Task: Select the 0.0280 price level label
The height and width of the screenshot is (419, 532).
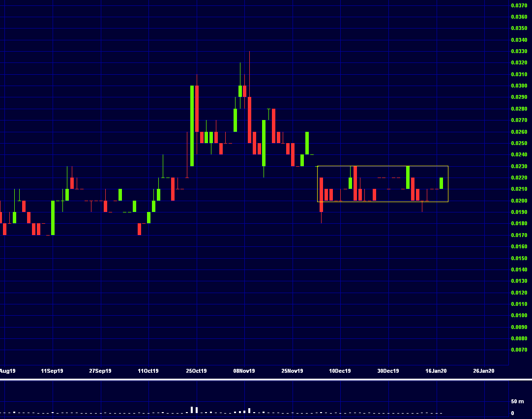Action: coord(519,109)
